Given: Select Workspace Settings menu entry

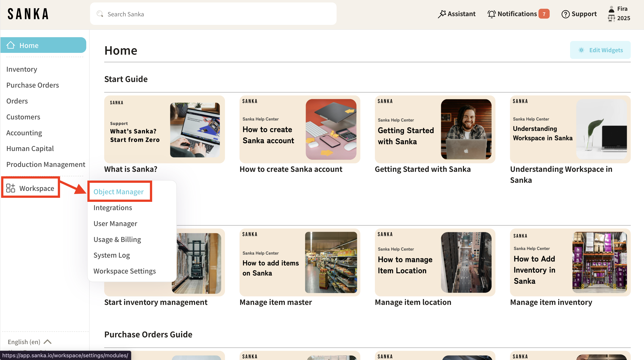Looking at the screenshot, I should 125,271.
